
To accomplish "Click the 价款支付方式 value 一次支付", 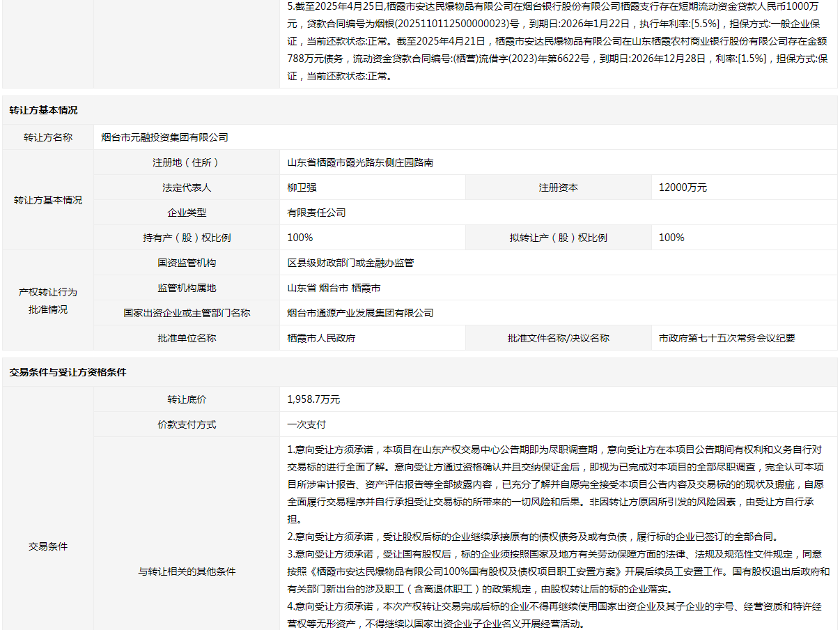I will pyautogui.click(x=306, y=424).
